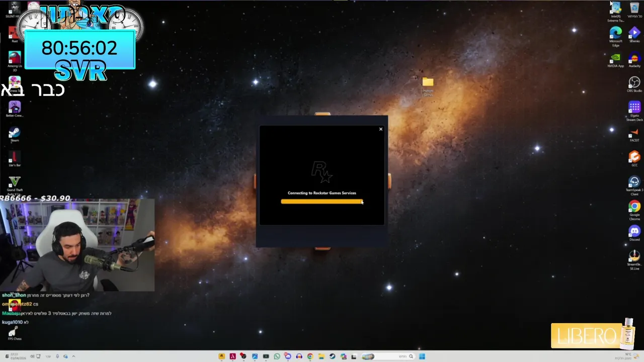Open the Discord desktop shortcut

[x=634, y=233]
